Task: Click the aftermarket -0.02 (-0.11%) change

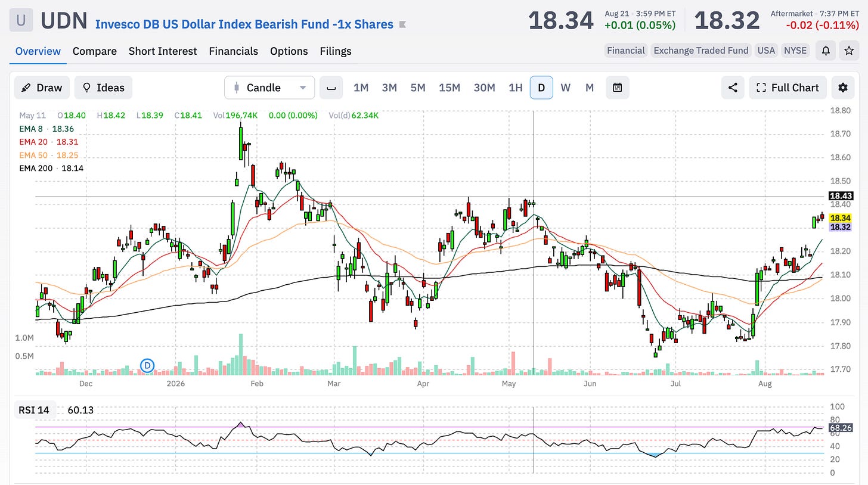Action: point(823,25)
